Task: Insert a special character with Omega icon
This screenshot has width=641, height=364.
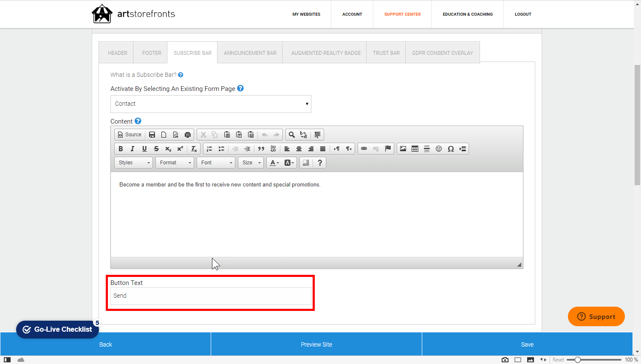Action: 451,149
